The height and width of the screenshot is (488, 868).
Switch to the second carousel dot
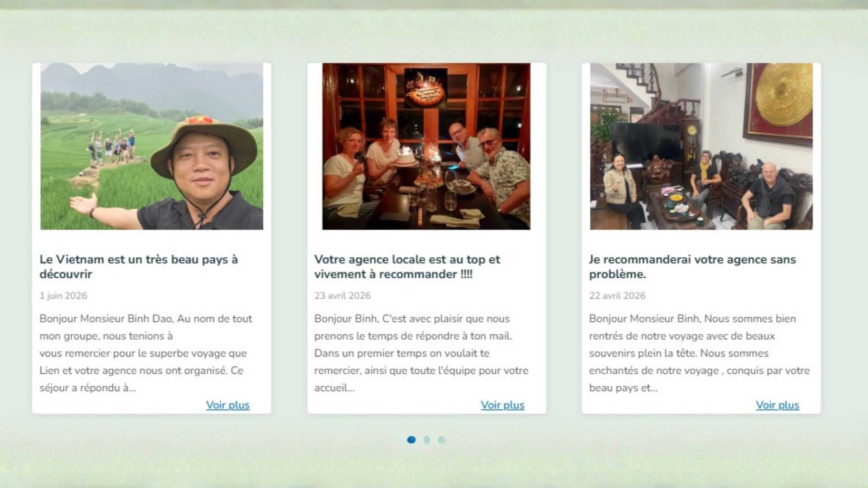point(426,440)
